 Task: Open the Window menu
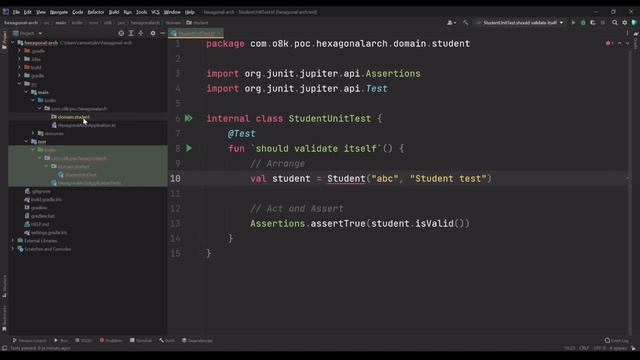[x=172, y=12]
